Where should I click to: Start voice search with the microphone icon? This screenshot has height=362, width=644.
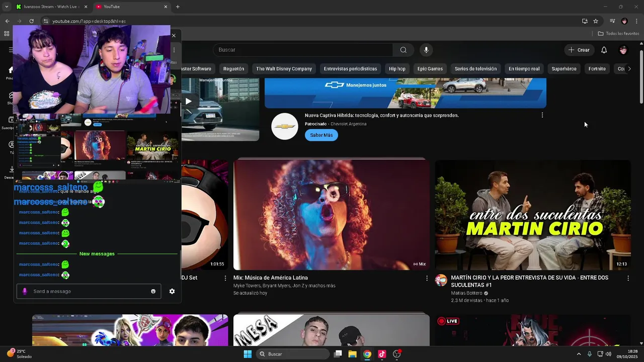(426, 50)
